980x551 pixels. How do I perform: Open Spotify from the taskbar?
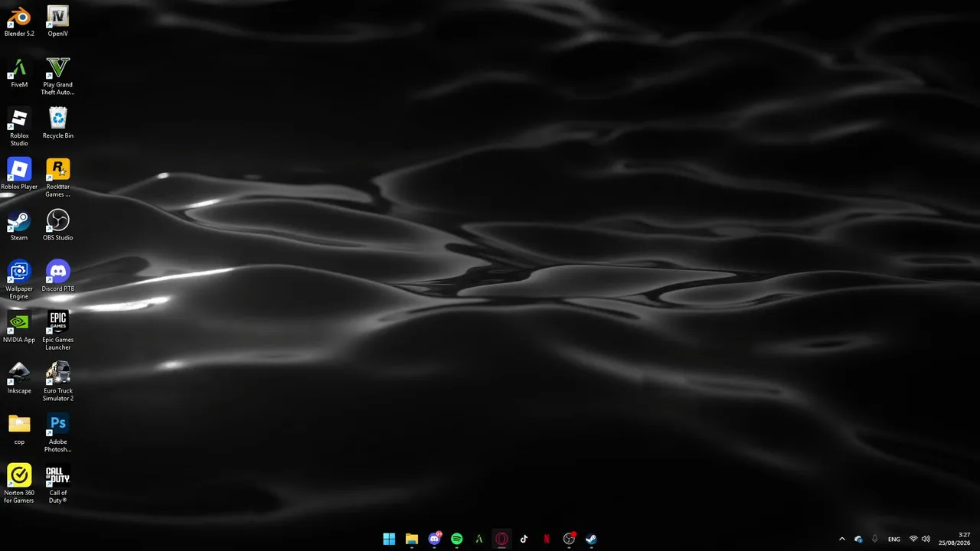[x=457, y=539]
